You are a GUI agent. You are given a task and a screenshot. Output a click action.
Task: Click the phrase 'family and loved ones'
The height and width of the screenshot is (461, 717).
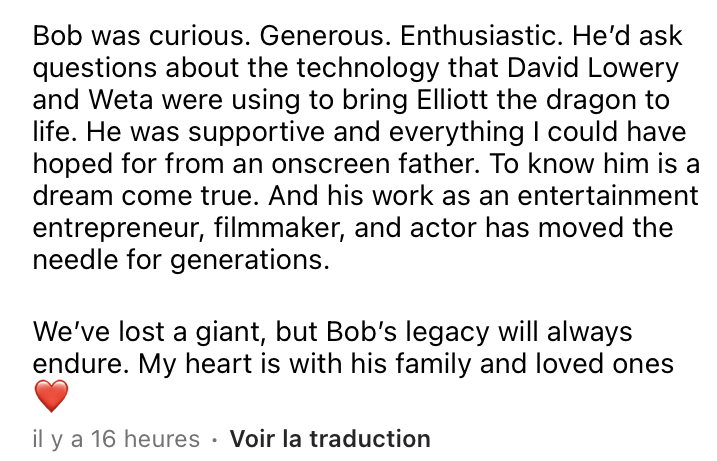pos(534,365)
